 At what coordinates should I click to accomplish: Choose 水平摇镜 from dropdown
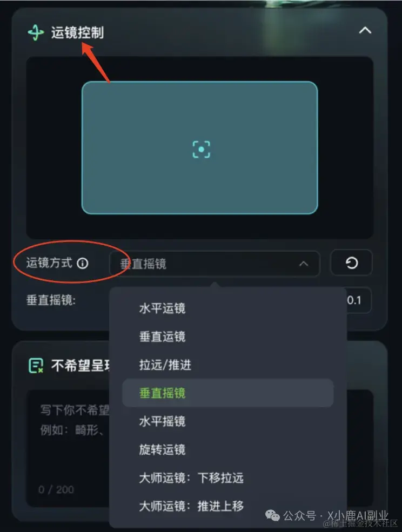(162, 421)
